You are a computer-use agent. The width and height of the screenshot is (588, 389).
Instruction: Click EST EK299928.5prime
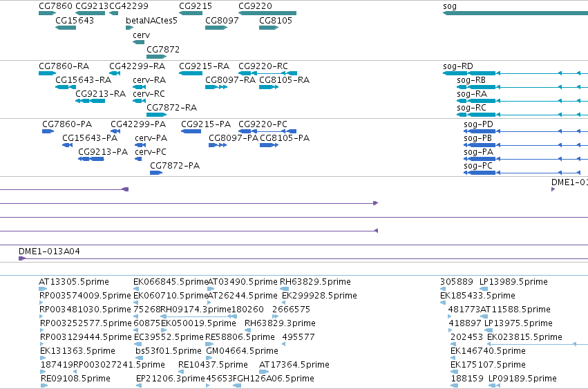coord(319,296)
